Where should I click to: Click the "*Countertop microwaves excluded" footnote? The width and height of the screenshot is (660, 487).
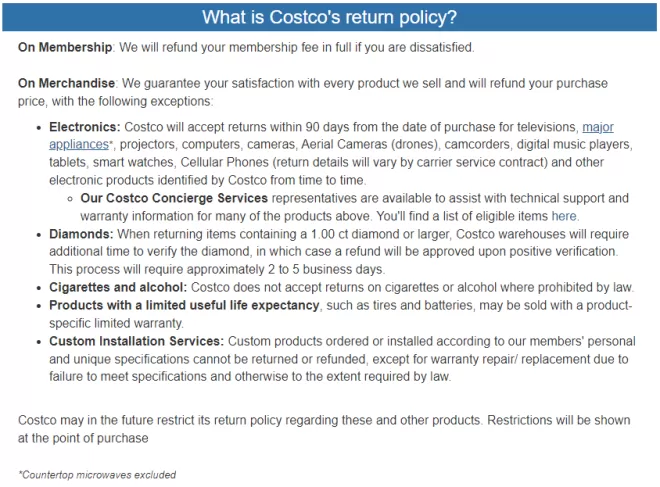[97, 475]
